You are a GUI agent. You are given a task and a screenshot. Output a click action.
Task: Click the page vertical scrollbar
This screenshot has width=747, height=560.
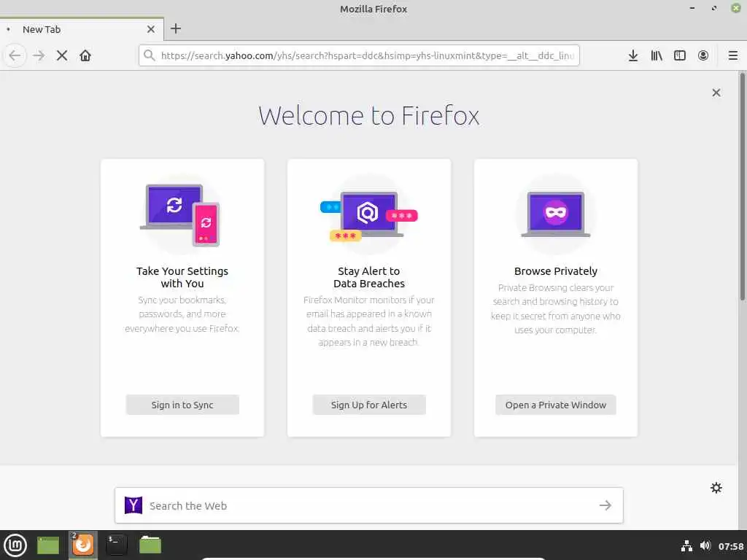tap(742, 186)
